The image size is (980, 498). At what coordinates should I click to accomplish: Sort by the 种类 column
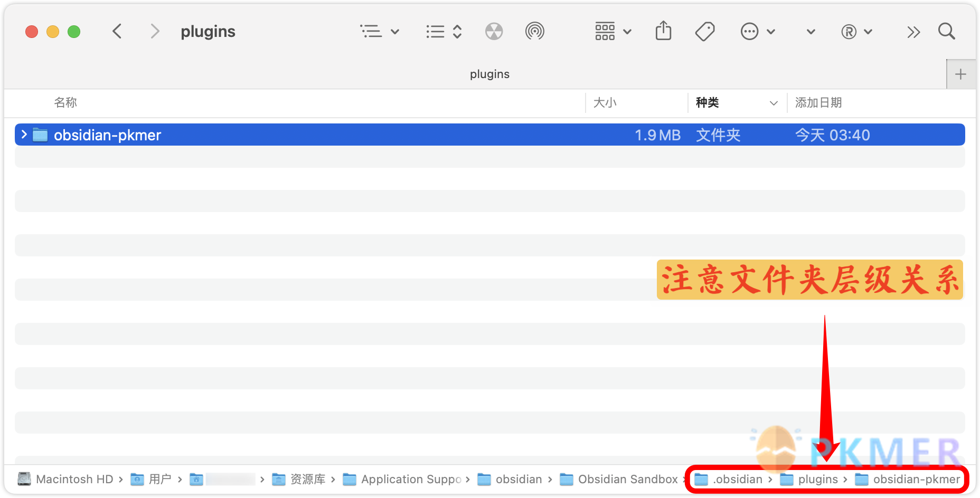click(708, 102)
